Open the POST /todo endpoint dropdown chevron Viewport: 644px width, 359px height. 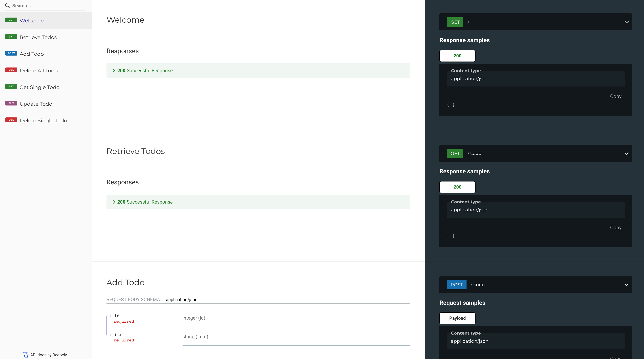coord(626,285)
